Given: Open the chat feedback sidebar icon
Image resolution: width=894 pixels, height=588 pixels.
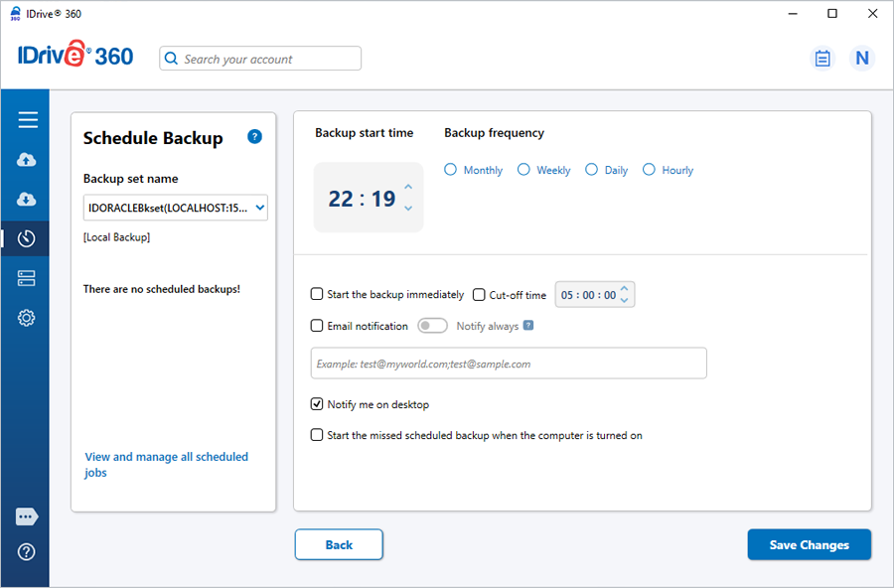Looking at the screenshot, I should tap(27, 516).
